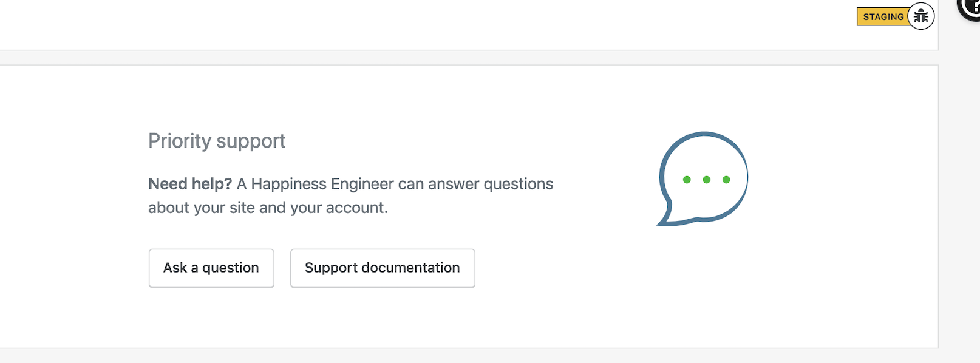The height and width of the screenshot is (363, 980).
Task: Click the yellow STAGING badge
Action: [x=883, y=17]
